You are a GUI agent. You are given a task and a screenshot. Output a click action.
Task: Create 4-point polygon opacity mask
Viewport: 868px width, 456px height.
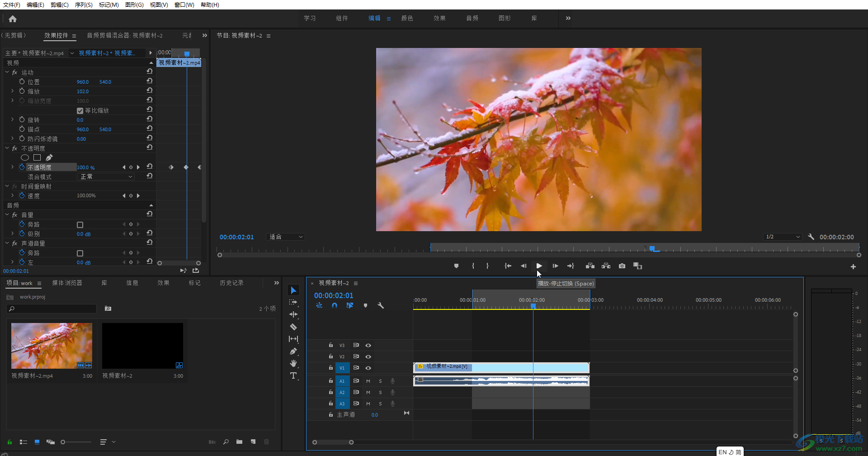pos(37,157)
